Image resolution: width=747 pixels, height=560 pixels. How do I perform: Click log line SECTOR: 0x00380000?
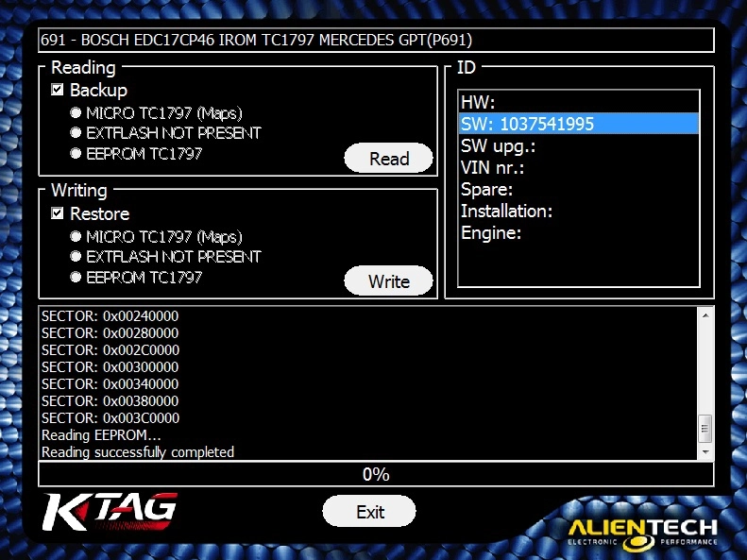(110, 401)
